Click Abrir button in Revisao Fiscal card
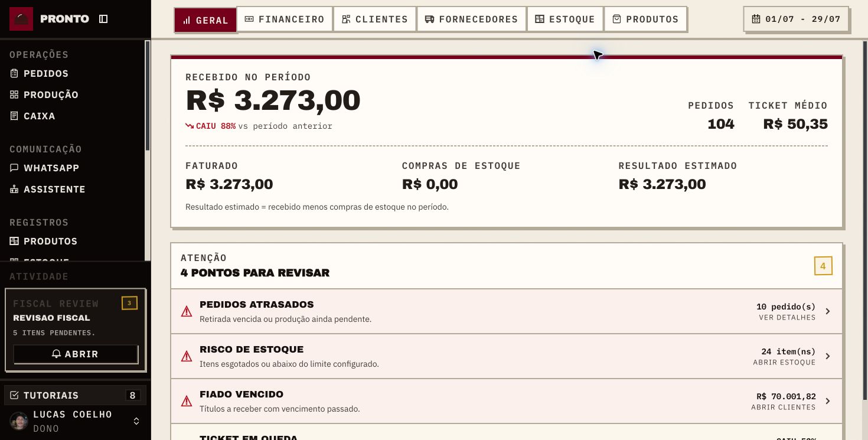Viewport: 868px width, 440px height. coord(76,354)
